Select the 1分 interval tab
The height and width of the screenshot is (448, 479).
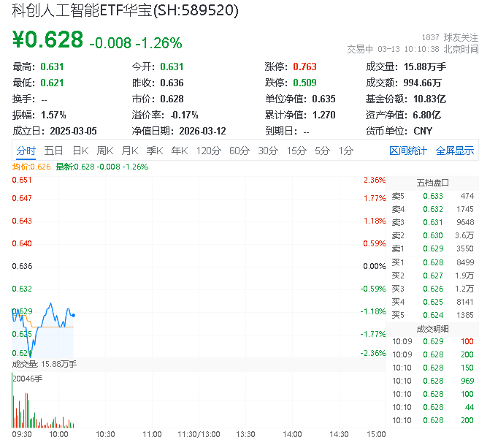(x=345, y=151)
